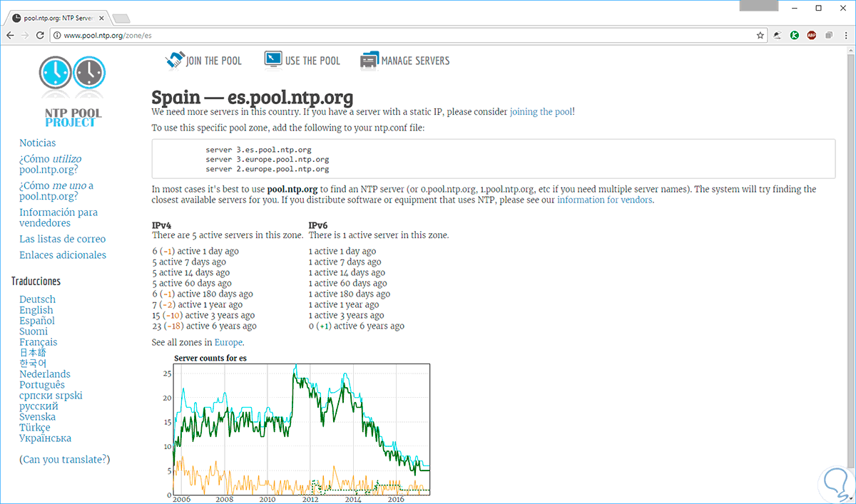Screen dimensions: 856x504
Task: Click the 'server 2.europe.pool.ntp.org' config line
Action: click(x=267, y=170)
